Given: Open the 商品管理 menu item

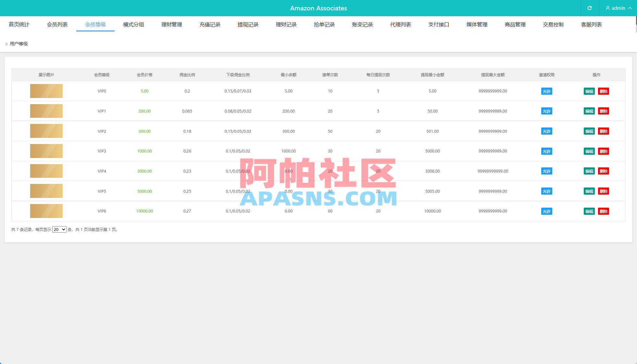Looking at the screenshot, I should click(x=515, y=24).
